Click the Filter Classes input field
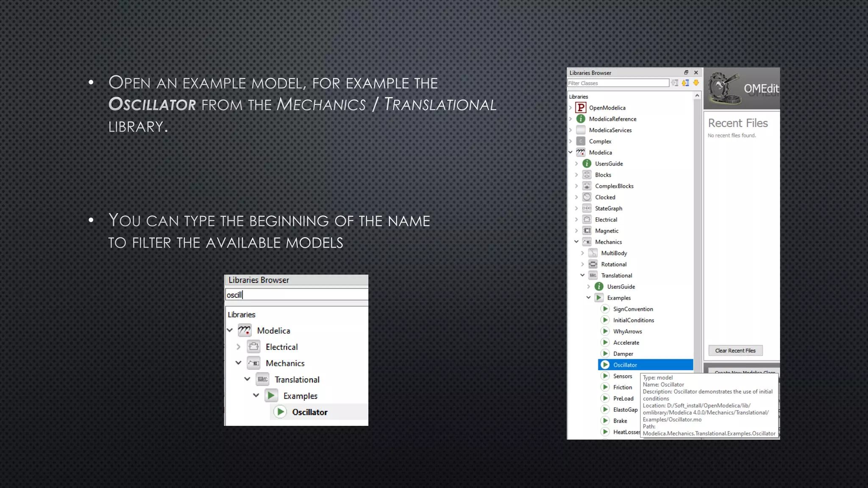This screenshot has height=488, width=868. [x=618, y=83]
